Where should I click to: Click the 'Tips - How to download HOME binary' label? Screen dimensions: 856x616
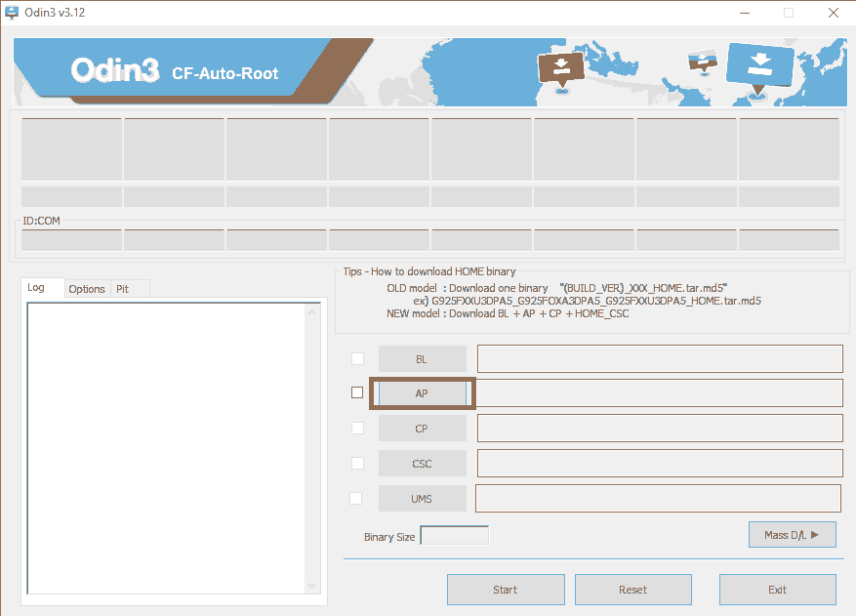click(x=429, y=271)
